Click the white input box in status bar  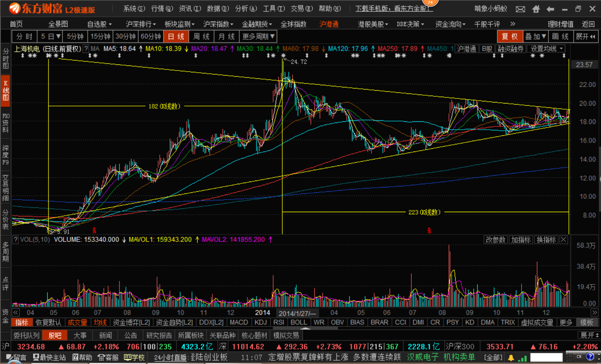[x=547, y=357]
